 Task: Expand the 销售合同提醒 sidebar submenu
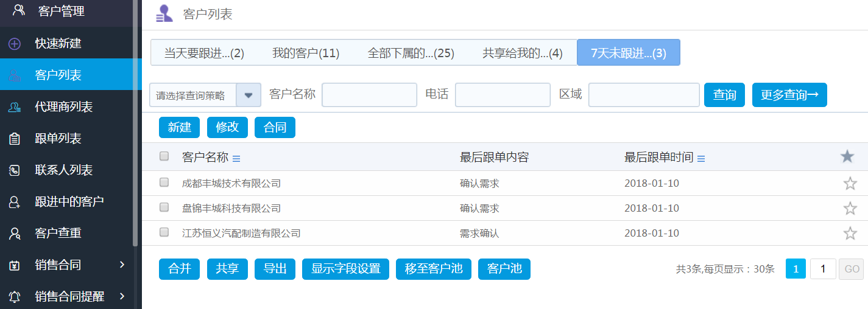tap(122, 296)
